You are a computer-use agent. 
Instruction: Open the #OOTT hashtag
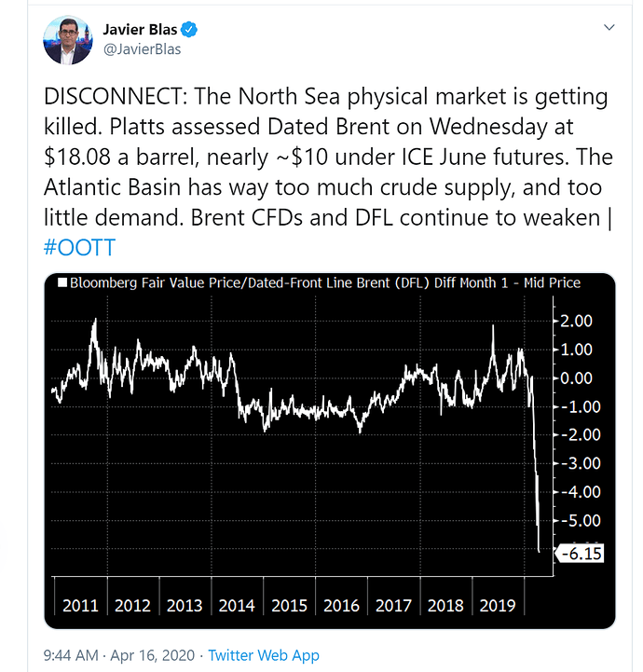click(x=80, y=247)
